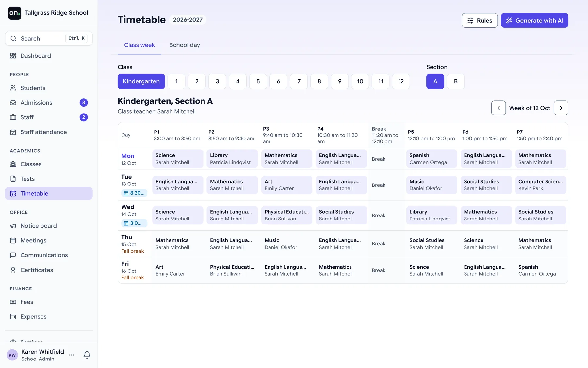Click Generate with AI button

[x=534, y=21]
